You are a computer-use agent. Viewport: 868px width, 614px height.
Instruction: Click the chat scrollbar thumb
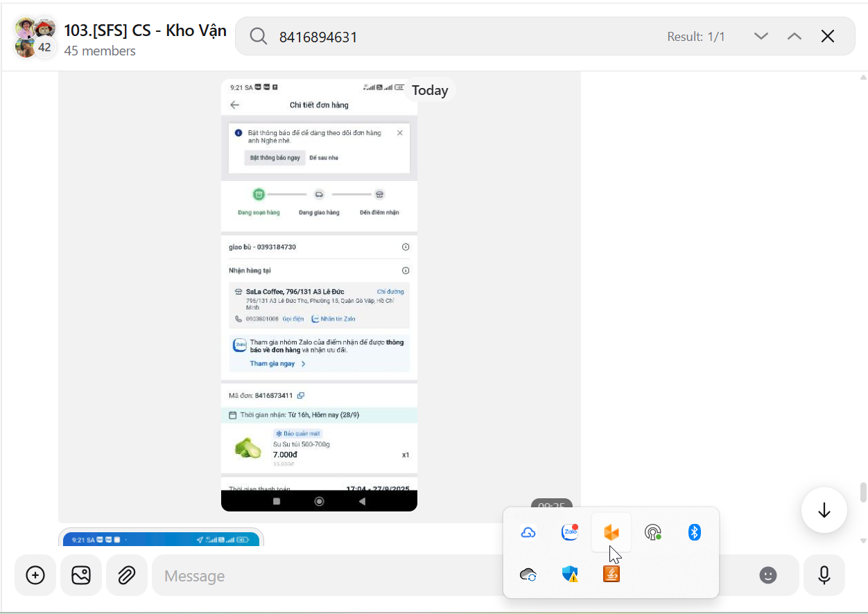point(863,492)
